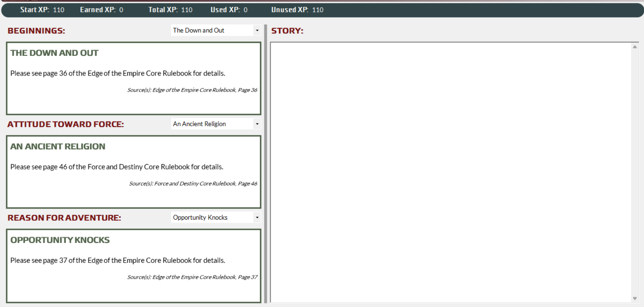
Task: Click the Total XP value
Action: click(x=186, y=10)
